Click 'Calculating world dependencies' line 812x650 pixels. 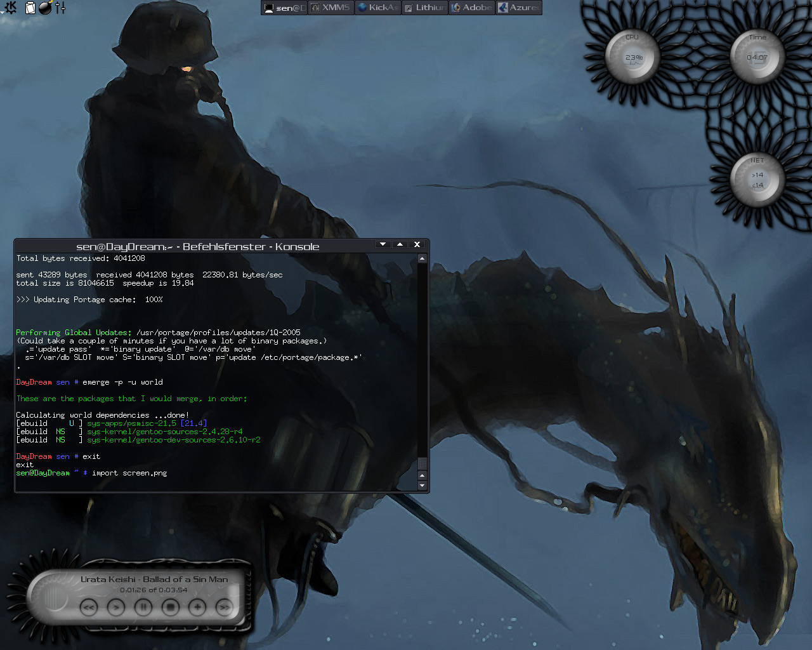coord(102,415)
